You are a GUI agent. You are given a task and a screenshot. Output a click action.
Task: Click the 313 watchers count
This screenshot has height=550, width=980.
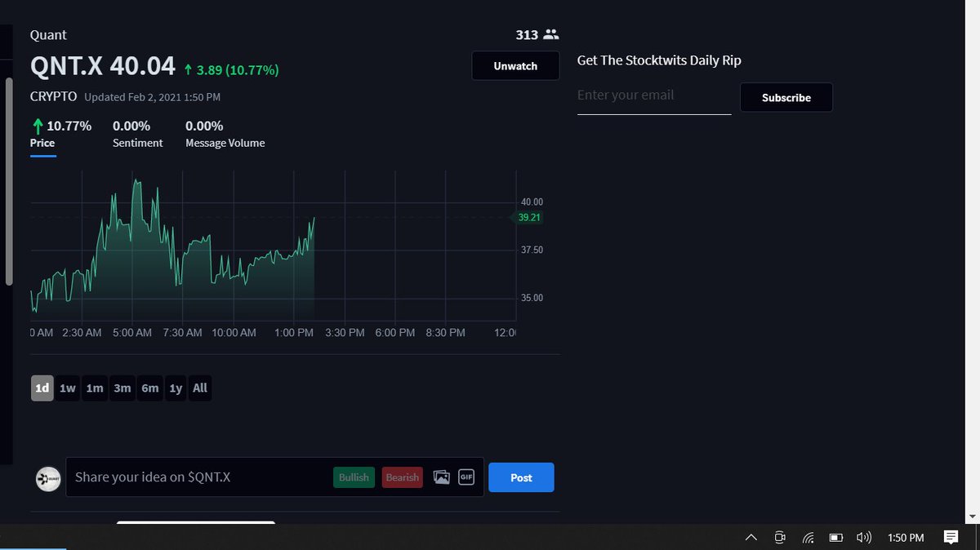pos(527,35)
